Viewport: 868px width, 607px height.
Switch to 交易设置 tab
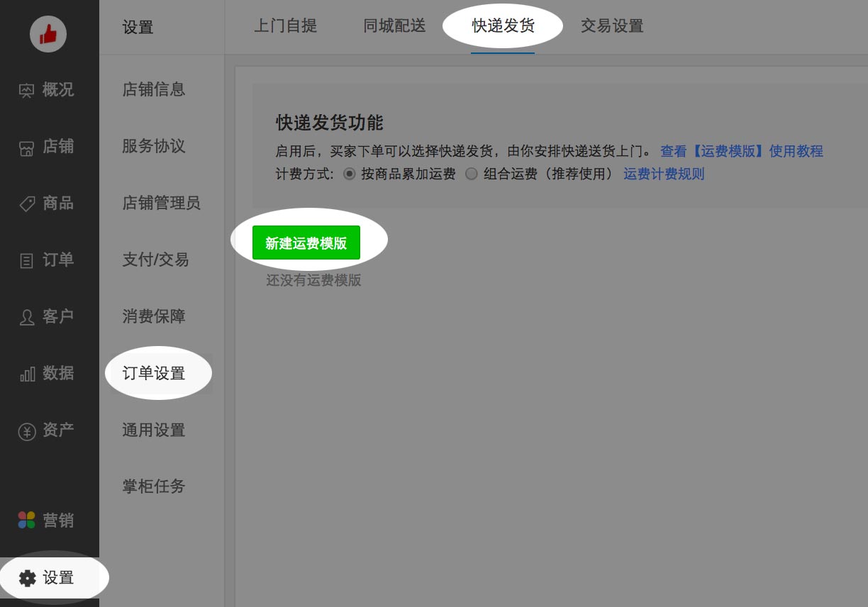612,26
